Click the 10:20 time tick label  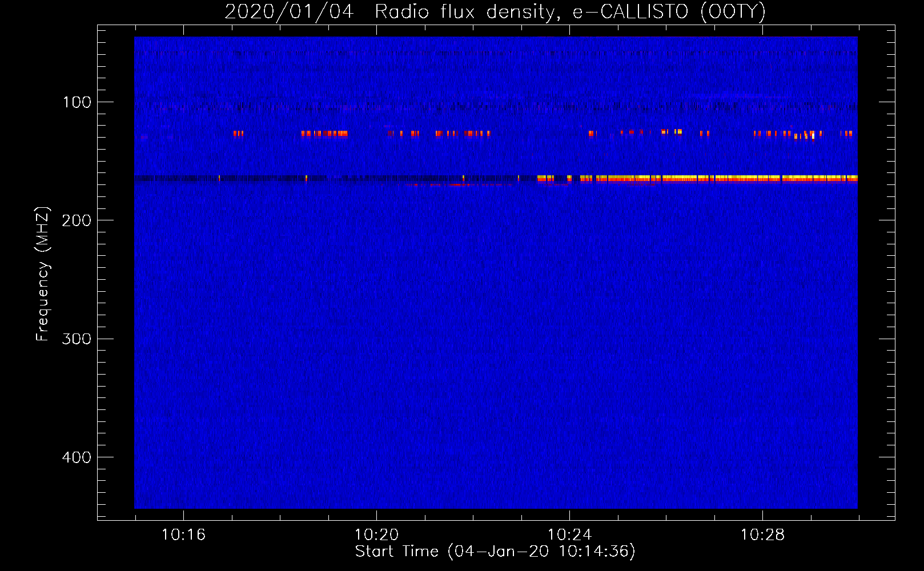point(376,535)
